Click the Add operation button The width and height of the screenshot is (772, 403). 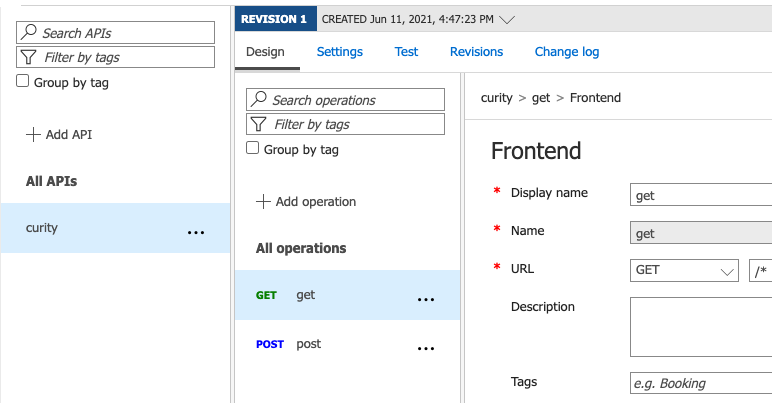click(306, 201)
